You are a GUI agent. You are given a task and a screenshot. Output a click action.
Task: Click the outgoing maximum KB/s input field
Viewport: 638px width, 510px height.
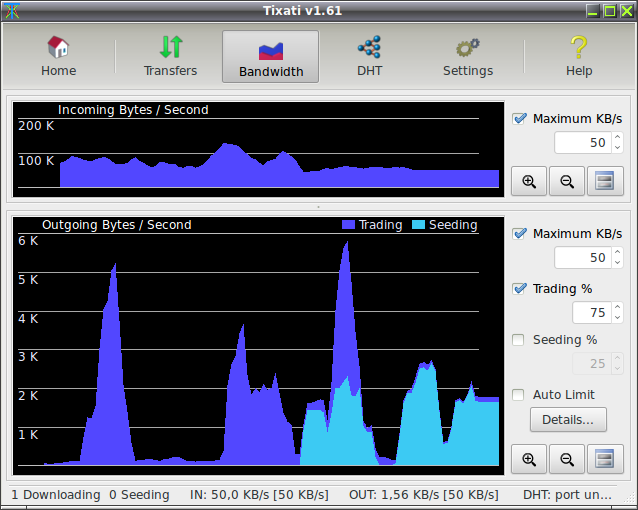583,257
